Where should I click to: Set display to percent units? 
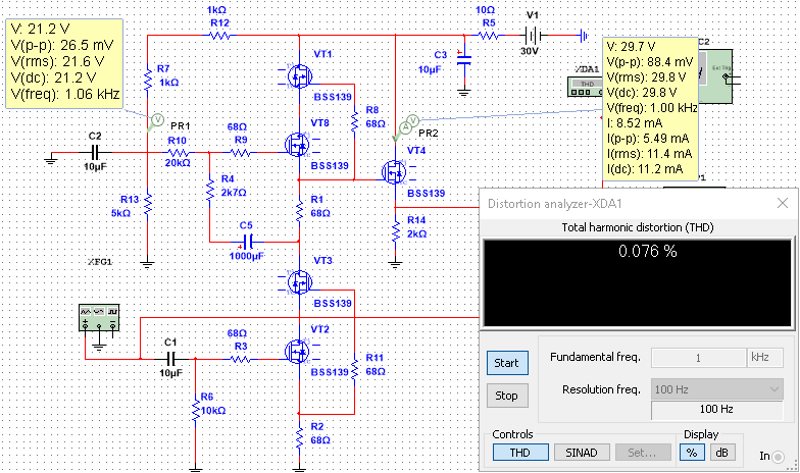coord(691,453)
